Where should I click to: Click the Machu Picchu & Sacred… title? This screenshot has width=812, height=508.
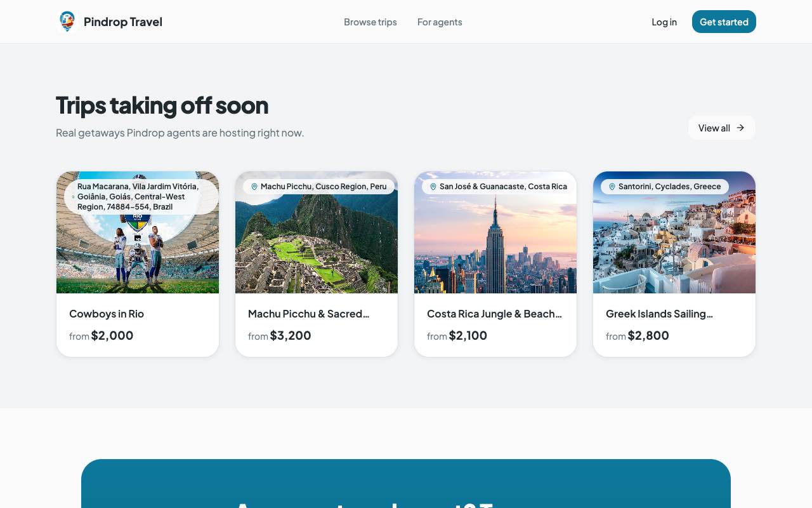tap(308, 314)
